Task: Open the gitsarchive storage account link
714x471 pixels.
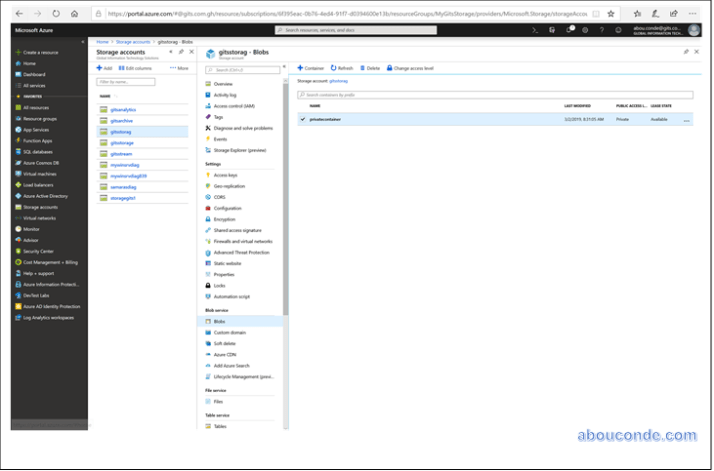Action: (x=123, y=120)
